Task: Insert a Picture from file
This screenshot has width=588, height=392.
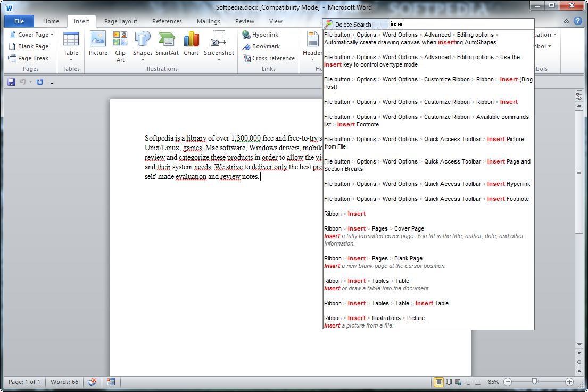Action: point(98,44)
